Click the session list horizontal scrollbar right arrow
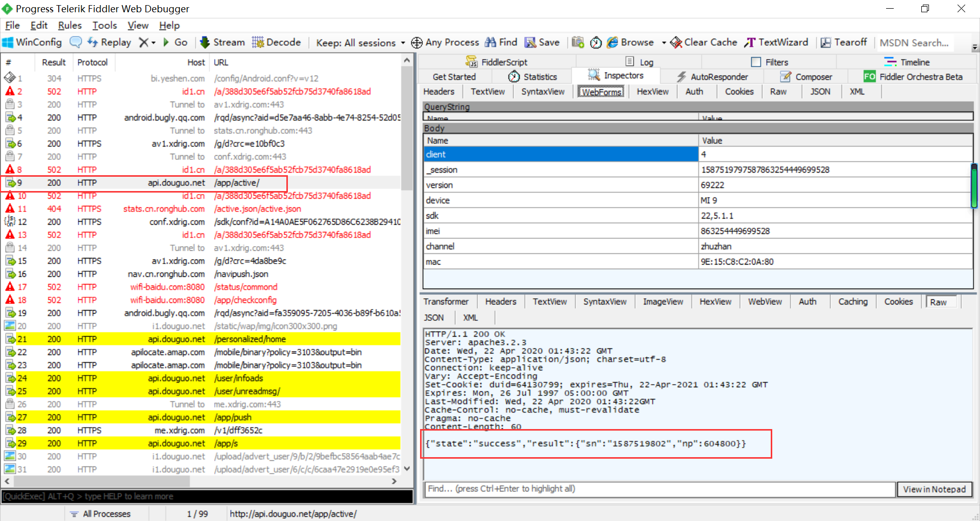This screenshot has height=521, width=980. 394,481
